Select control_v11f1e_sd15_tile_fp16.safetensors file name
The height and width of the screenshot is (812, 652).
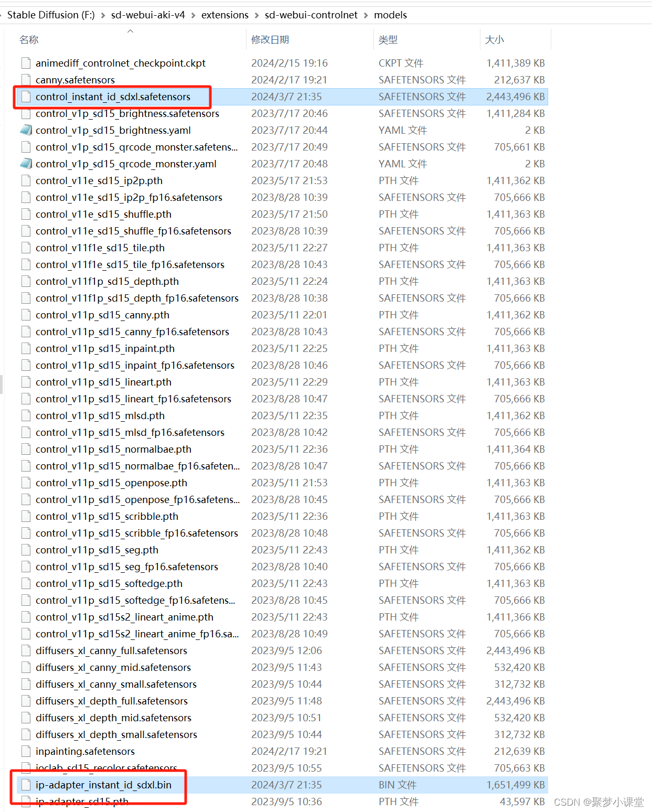click(x=130, y=264)
